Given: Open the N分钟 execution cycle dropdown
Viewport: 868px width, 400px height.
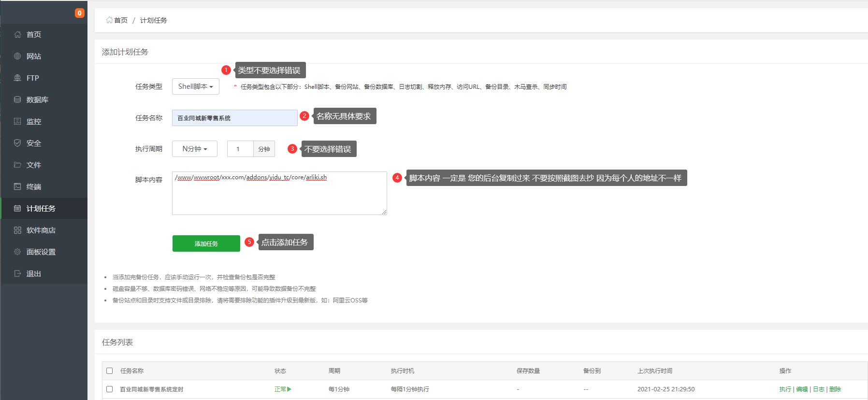Looking at the screenshot, I should pyautogui.click(x=195, y=149).
